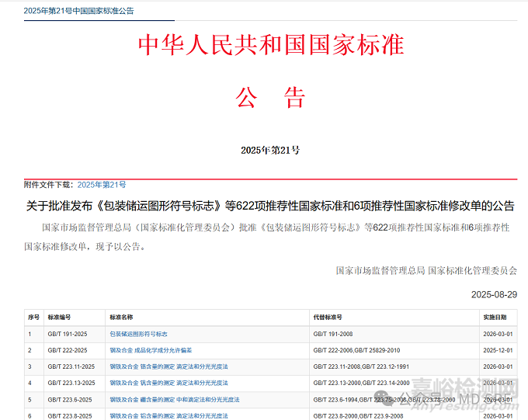Viewport: 528px width, 420px height.
Task: Click the 2025-12-01 implementation date cell
Action: (x=498, y=350)
